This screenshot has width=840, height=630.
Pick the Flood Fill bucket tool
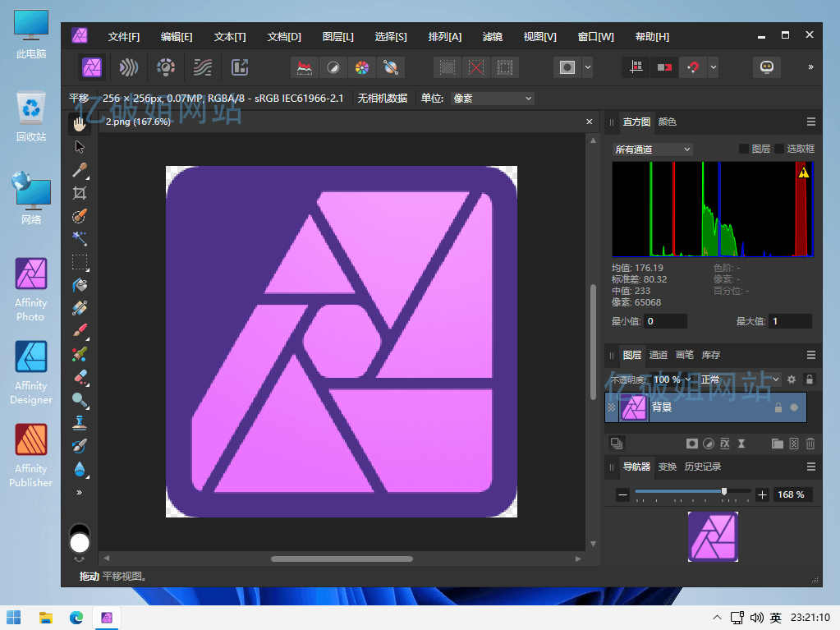click(80, 285)
